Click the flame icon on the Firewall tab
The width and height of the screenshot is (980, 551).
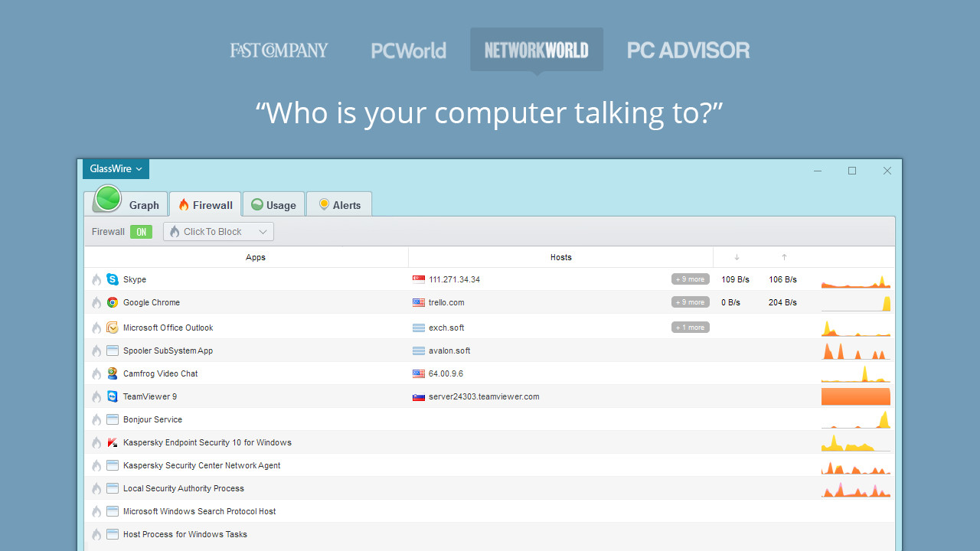(x=182, y=204)
